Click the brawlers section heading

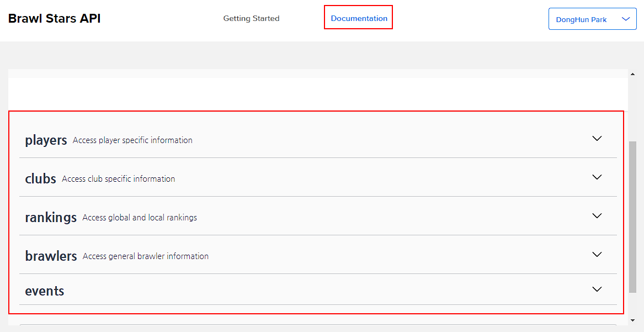(51, 256)
